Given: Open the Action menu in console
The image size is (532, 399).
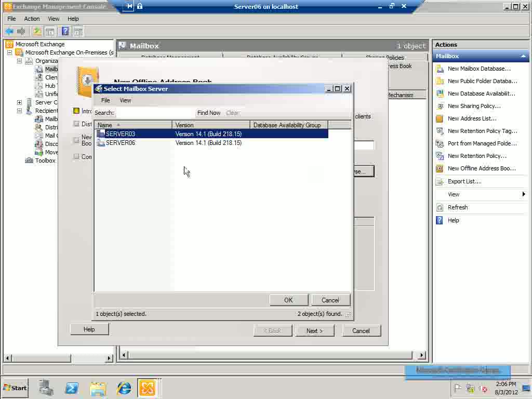Looking at the screenshot, I should (32, 19).
